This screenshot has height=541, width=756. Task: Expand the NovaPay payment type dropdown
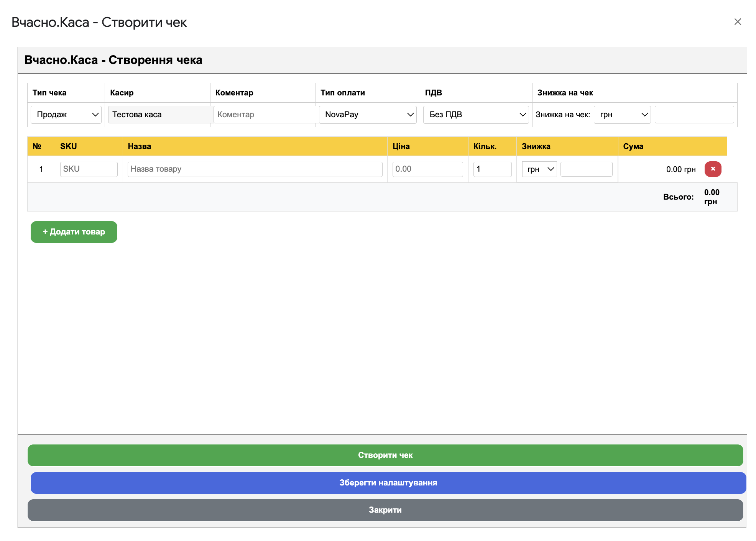(368, 115)
